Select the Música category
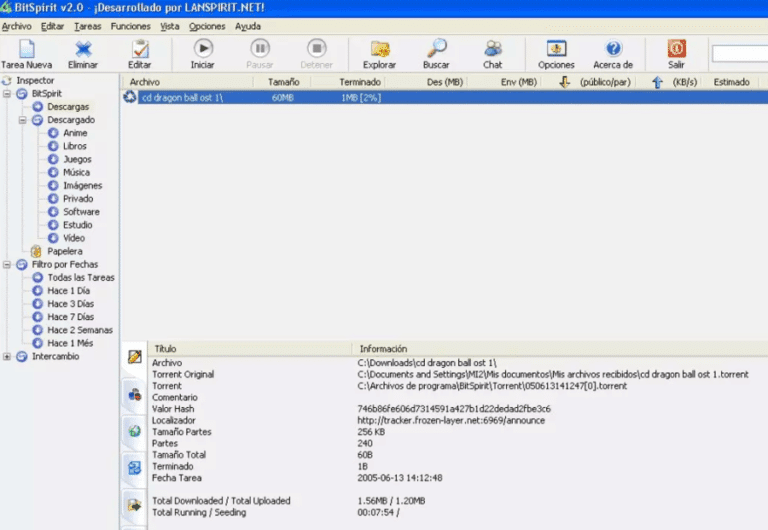The image size is (768, 530). 76,172
